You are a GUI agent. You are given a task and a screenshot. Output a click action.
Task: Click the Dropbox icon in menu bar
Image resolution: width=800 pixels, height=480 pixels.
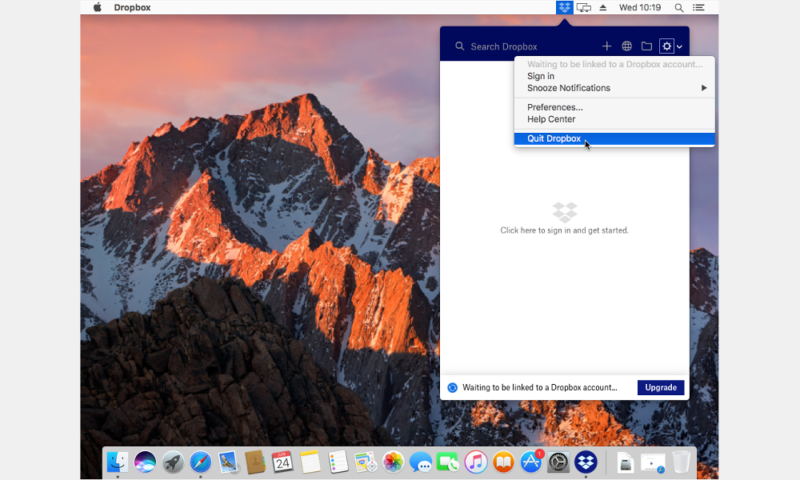point(564,8)
